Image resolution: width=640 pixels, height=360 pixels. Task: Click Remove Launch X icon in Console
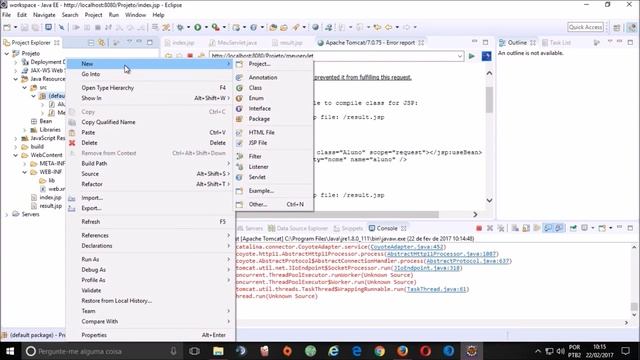pyautogui.click(x=490, y=228)
